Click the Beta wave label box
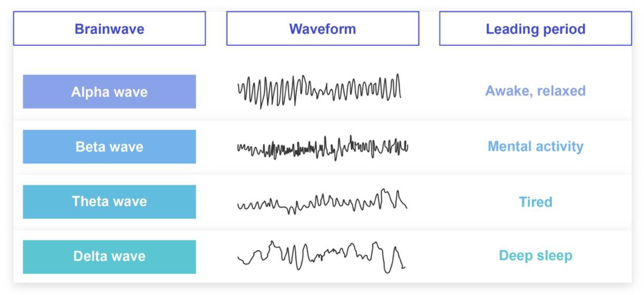This screenshot has height=295, width=644. coord(109,147)
